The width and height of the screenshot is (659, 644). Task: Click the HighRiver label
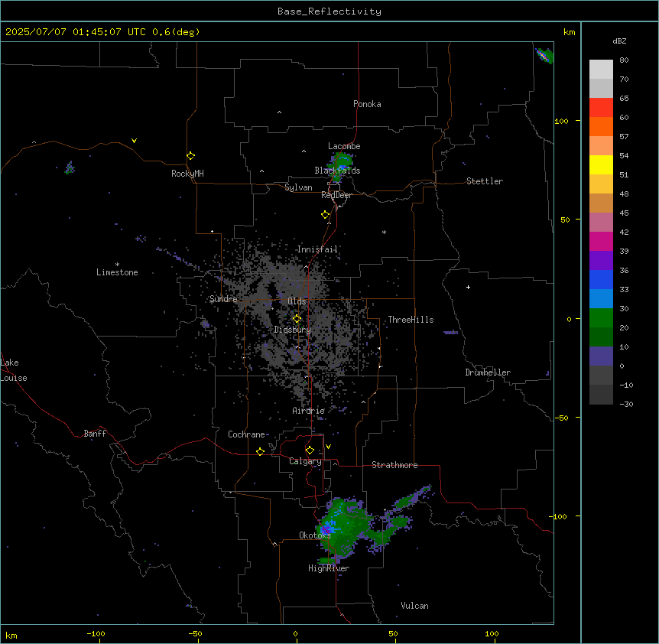(329, 568)
